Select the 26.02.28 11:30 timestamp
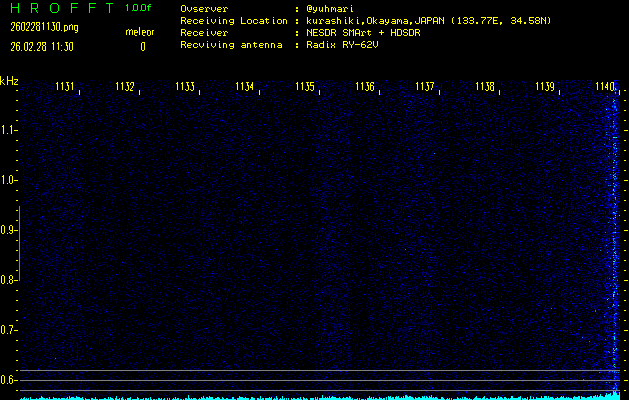 tap(42, 46)
